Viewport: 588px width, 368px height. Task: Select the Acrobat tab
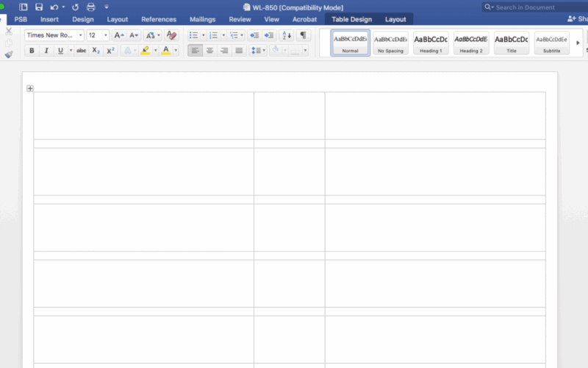[304, 20]
